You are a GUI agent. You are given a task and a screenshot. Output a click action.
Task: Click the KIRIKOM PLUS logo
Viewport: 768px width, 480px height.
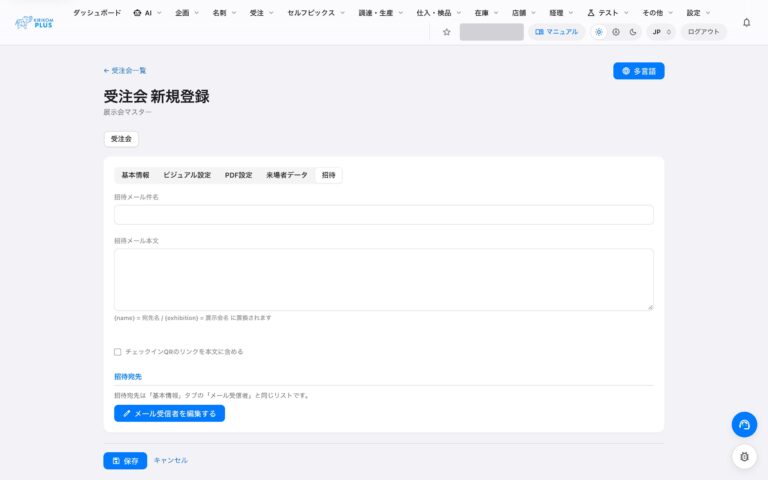34,23
